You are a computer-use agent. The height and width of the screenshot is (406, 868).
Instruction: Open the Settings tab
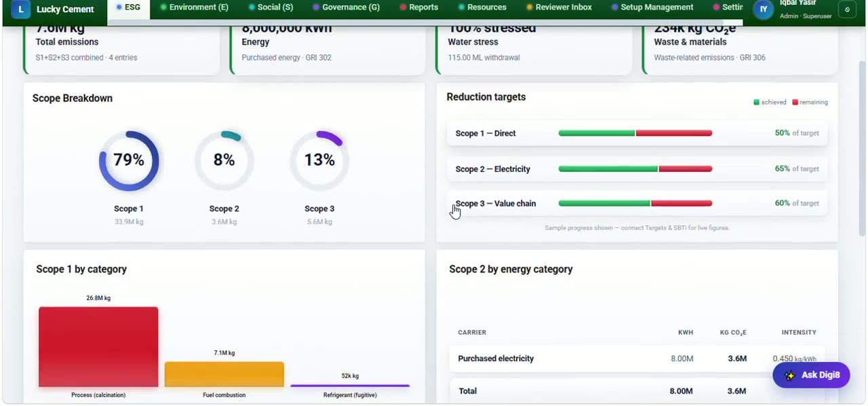tap(728, 7)
